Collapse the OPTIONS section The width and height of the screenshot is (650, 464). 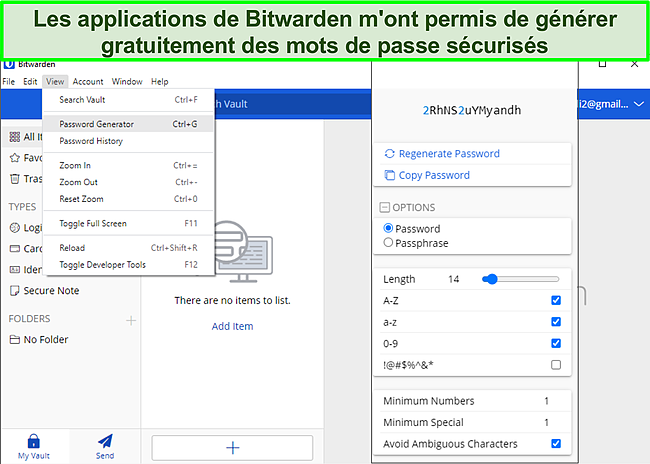(x=385, y=207)
